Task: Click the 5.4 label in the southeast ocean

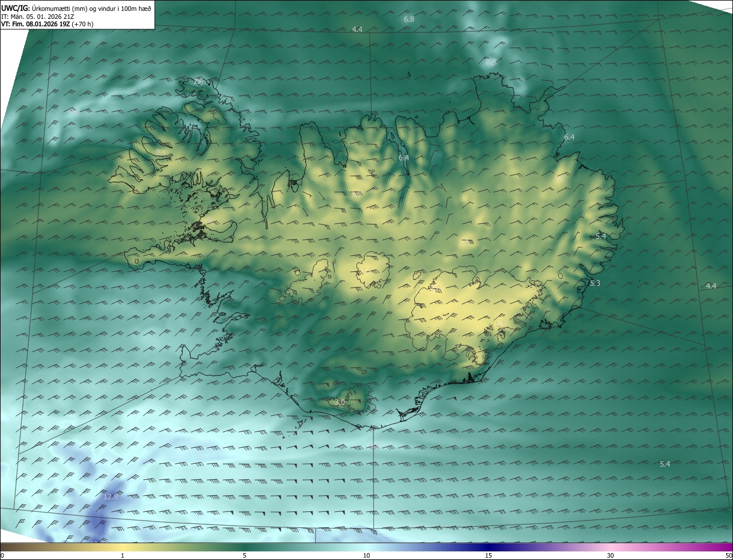Action: [x=665, y=464]
